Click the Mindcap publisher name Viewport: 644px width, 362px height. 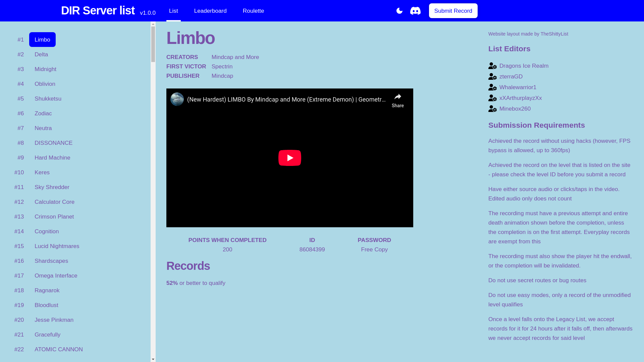(222, 76)
